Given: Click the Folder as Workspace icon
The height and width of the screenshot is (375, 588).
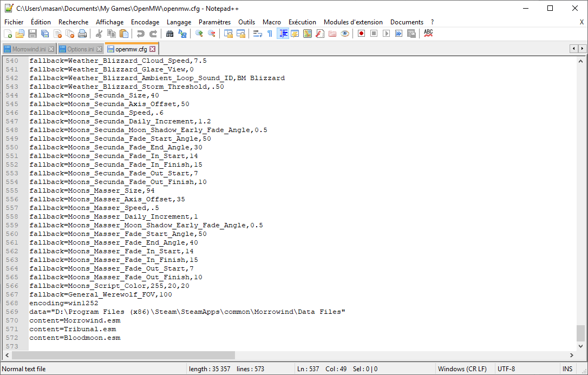Looking at the screenshot, I should [x=332, y=34].
